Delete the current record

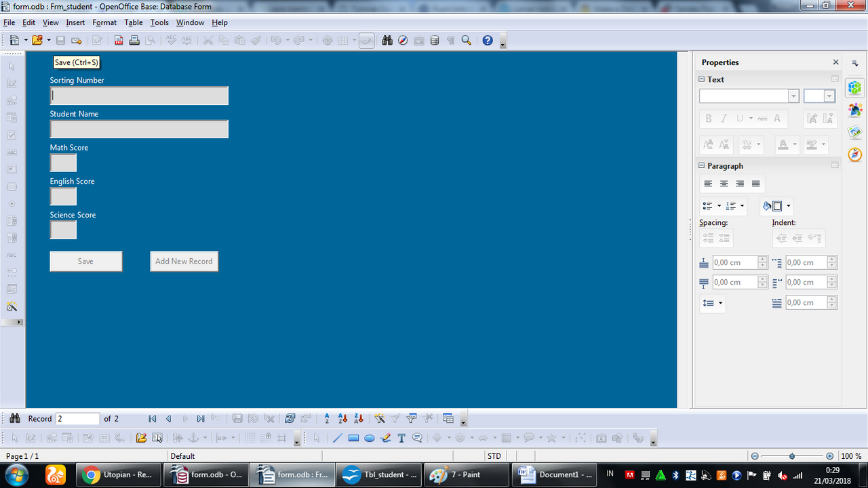(270, 418)
